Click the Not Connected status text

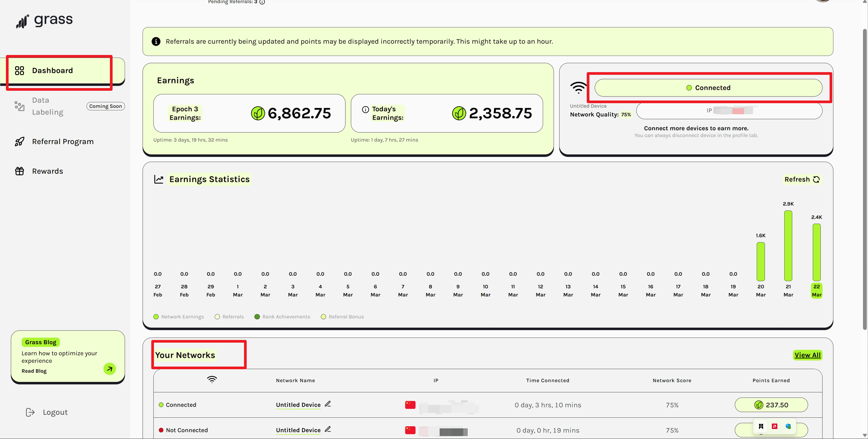[187, 430]
